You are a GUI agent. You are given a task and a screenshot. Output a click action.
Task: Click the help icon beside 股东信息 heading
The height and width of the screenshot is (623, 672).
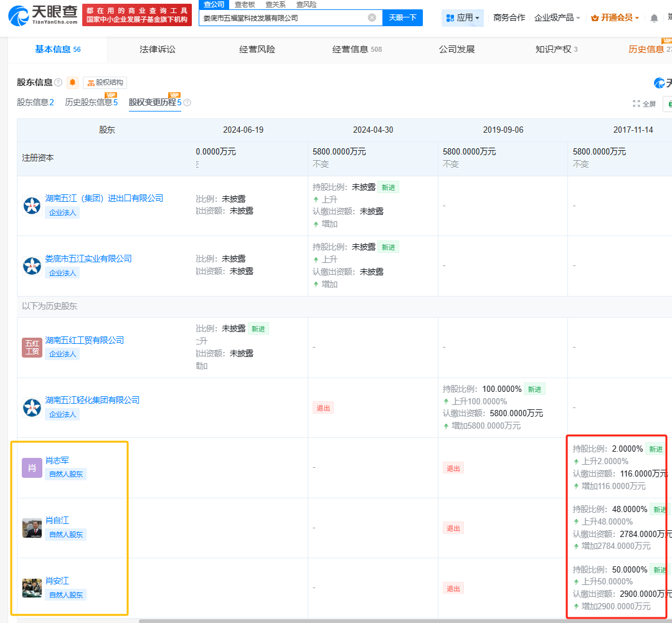[59, 82]
